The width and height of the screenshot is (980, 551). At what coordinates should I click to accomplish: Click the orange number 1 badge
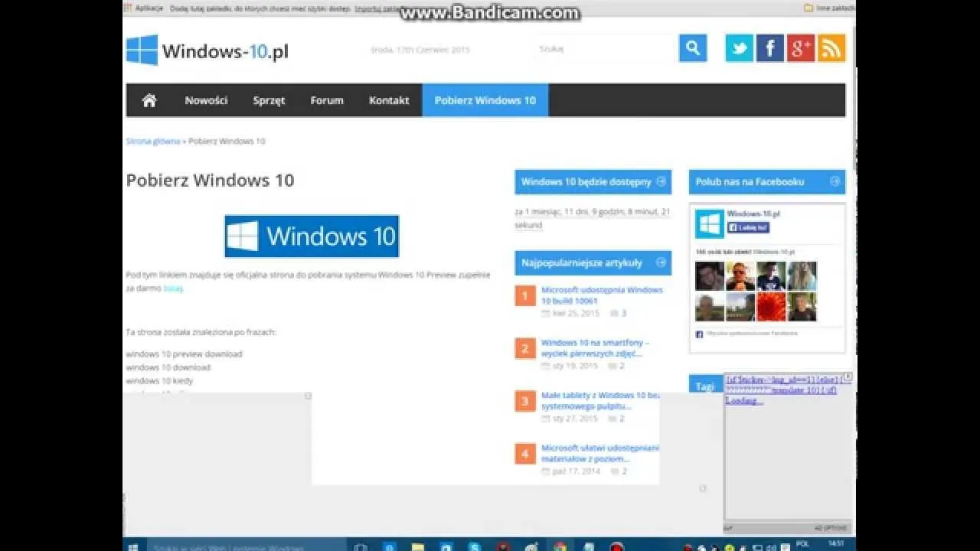tap(525, 295)
